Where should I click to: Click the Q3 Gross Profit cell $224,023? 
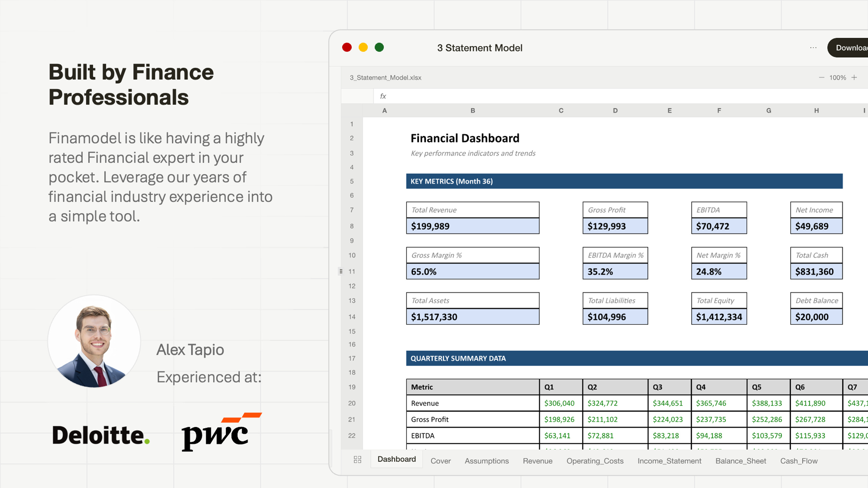pyautogui.click(x=669, y=420)
